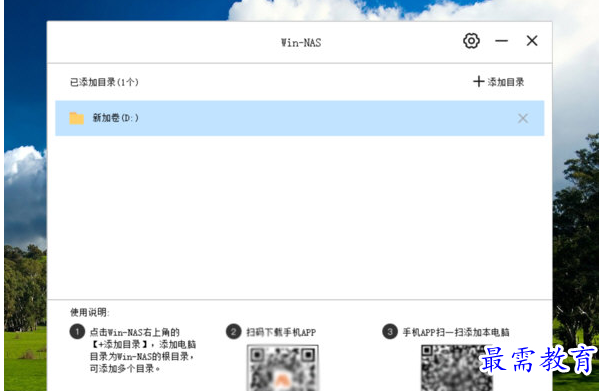Click the Win-NAS title text
The height and width of the screenshot is (391, 603).
click(x=301, y=42)
